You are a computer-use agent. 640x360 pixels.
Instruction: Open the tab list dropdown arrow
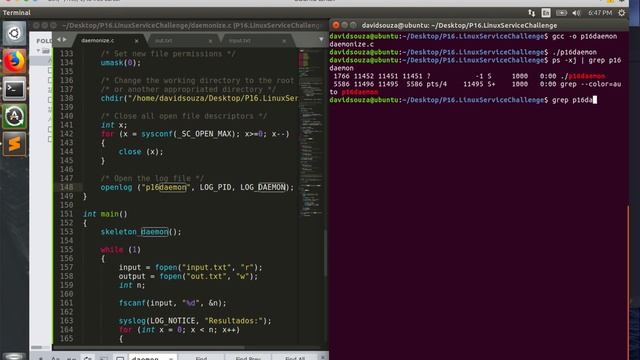pos(321,40)
